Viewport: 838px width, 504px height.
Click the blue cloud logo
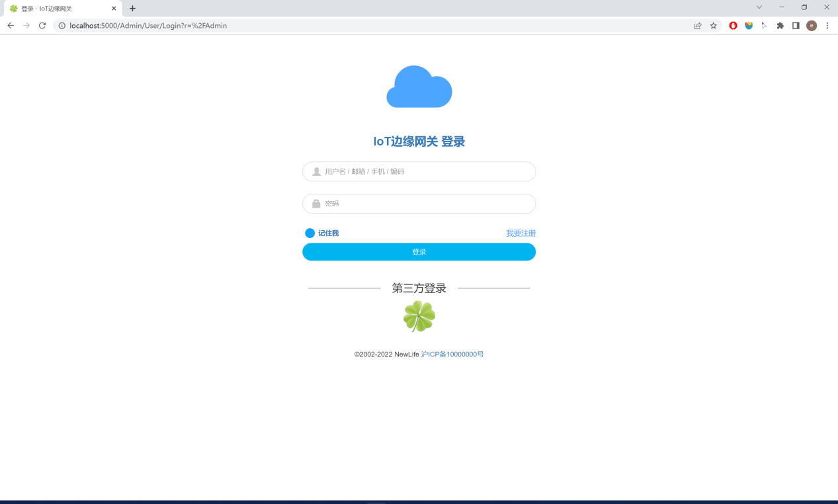point(419,87)
